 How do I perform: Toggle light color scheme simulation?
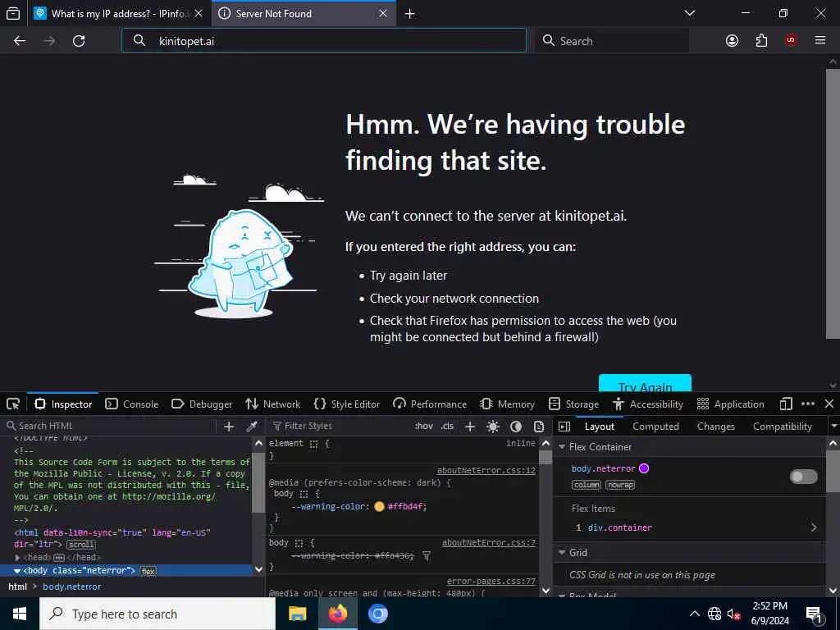click(x=493, y=427)
